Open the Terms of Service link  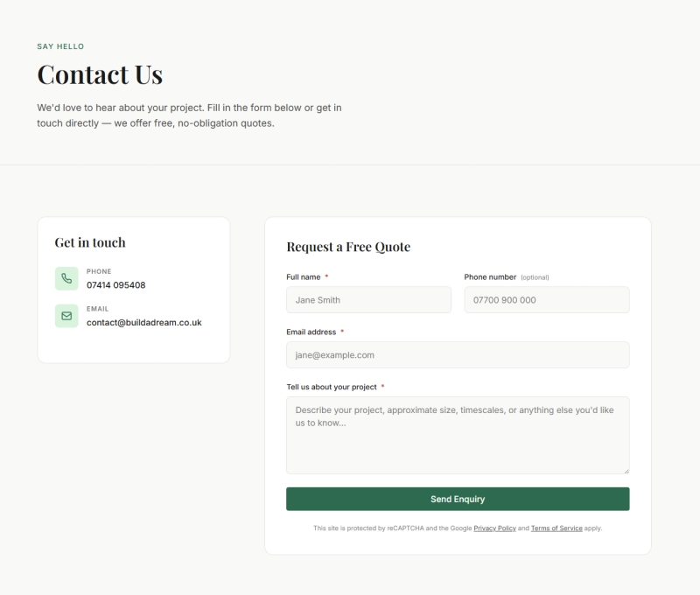[556, 528]
